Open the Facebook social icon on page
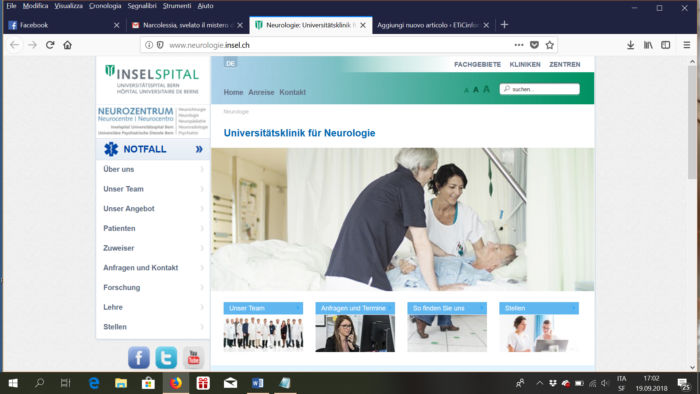Screen dimensions: 700x394 139,357
